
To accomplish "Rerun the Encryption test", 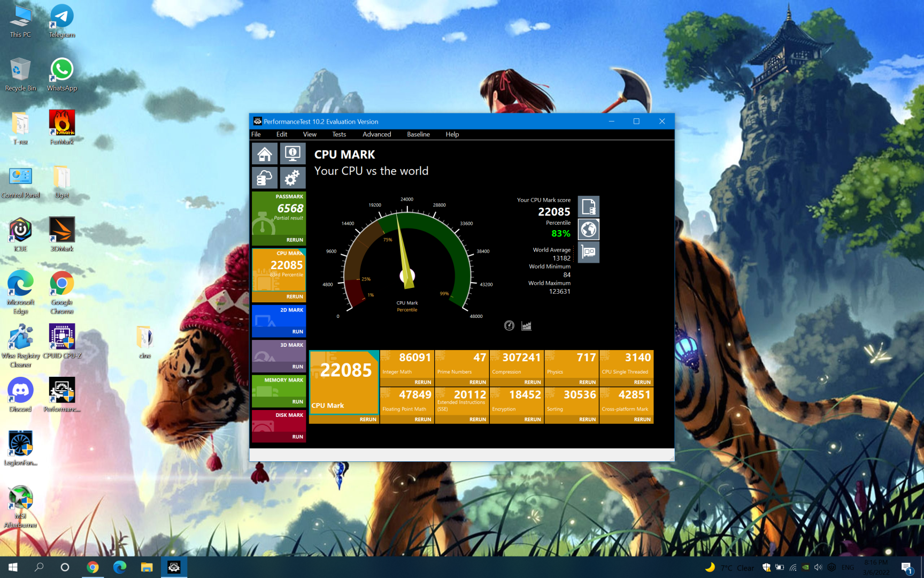I will (533, 420).
